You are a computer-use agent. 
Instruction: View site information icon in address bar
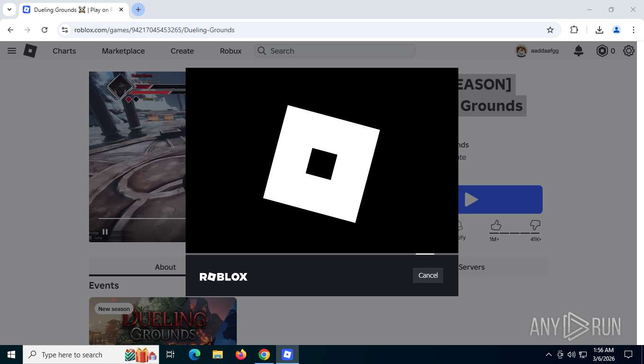pyautogui.click(x=65, y=30)
